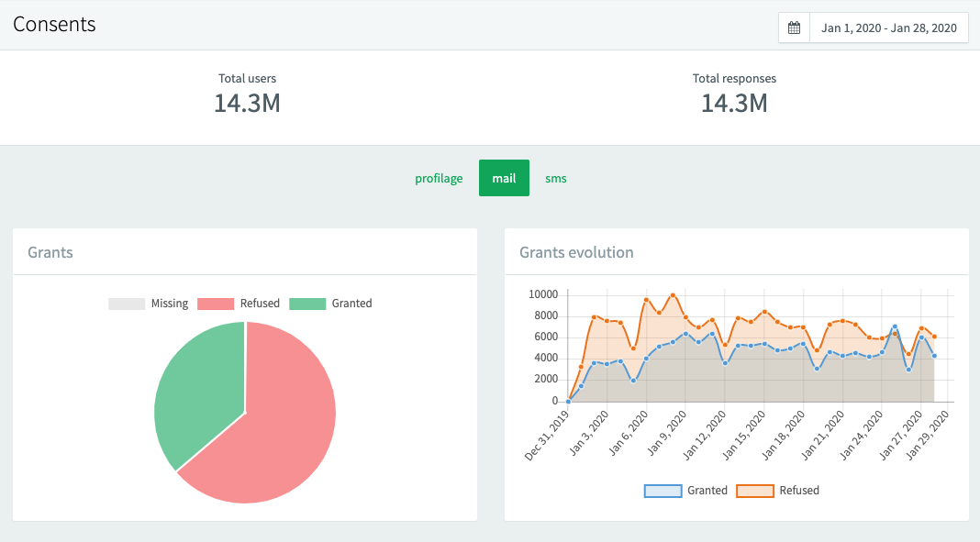
Task: Click the Total responses 14.3M figure
Action: click(x=734, y=104)
